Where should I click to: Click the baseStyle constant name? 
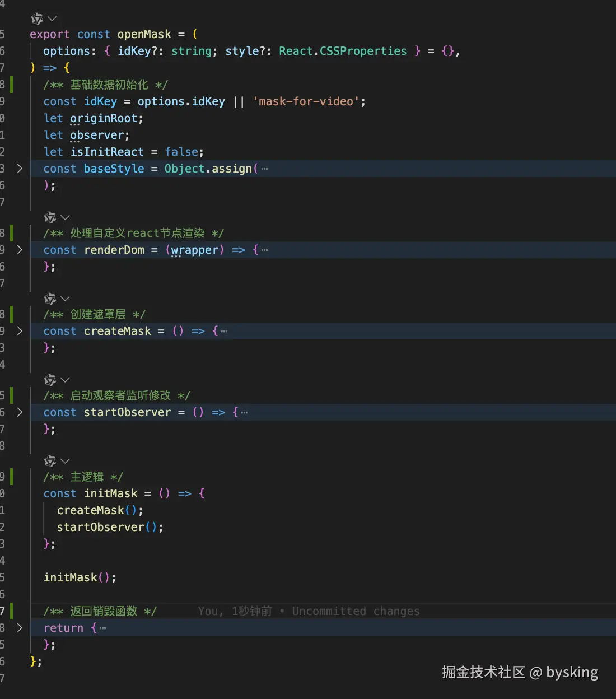point(114,169)
